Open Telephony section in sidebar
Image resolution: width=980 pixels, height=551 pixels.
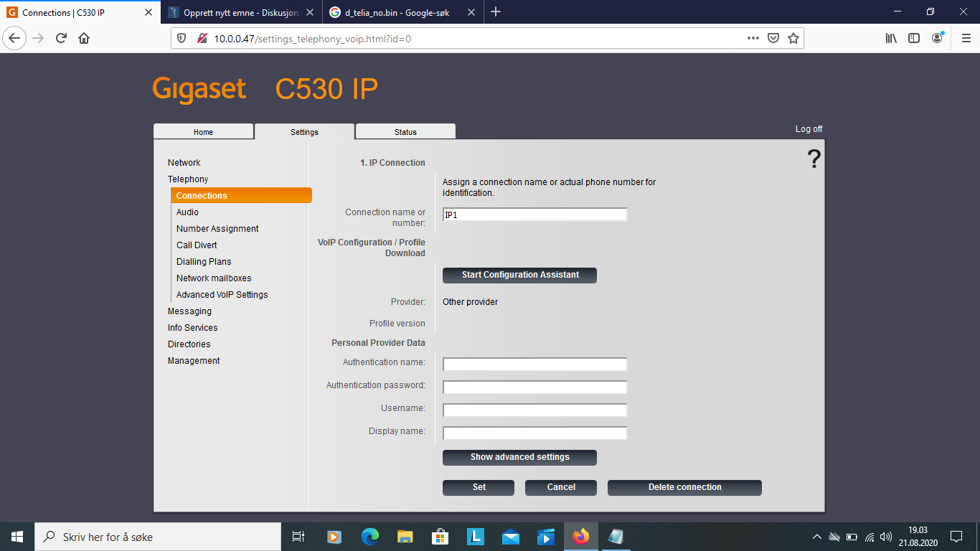coord(188,179)
